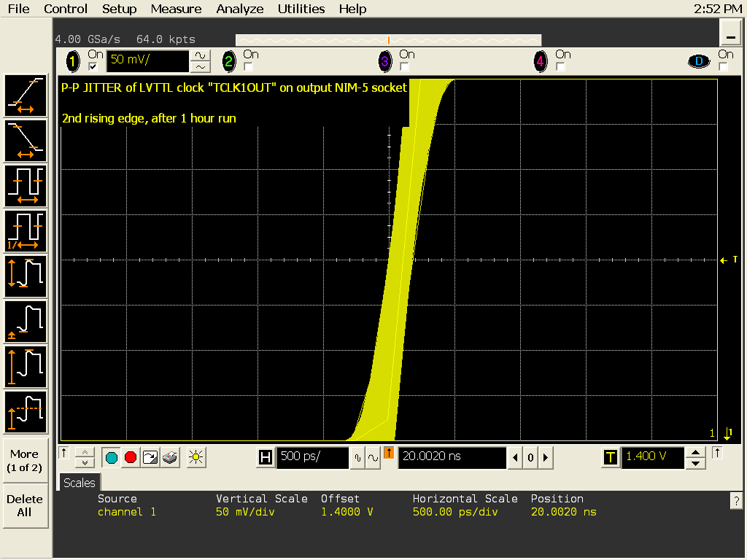Disable the channel 1 On checkbox

coord(93,66)
